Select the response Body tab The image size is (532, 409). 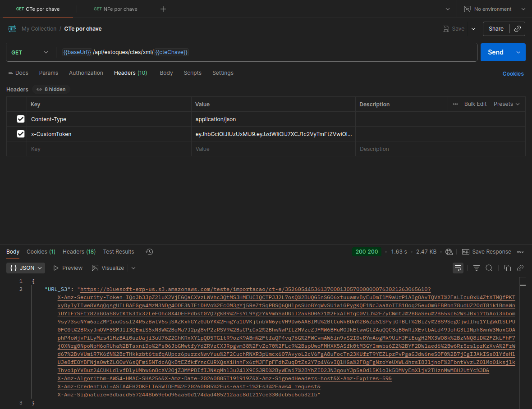click(13, 252)
